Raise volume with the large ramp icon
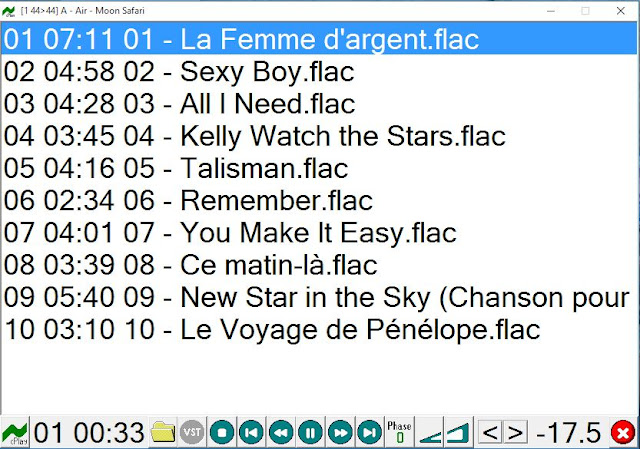This screenshot has height=449, width=640. click(458, 433)
